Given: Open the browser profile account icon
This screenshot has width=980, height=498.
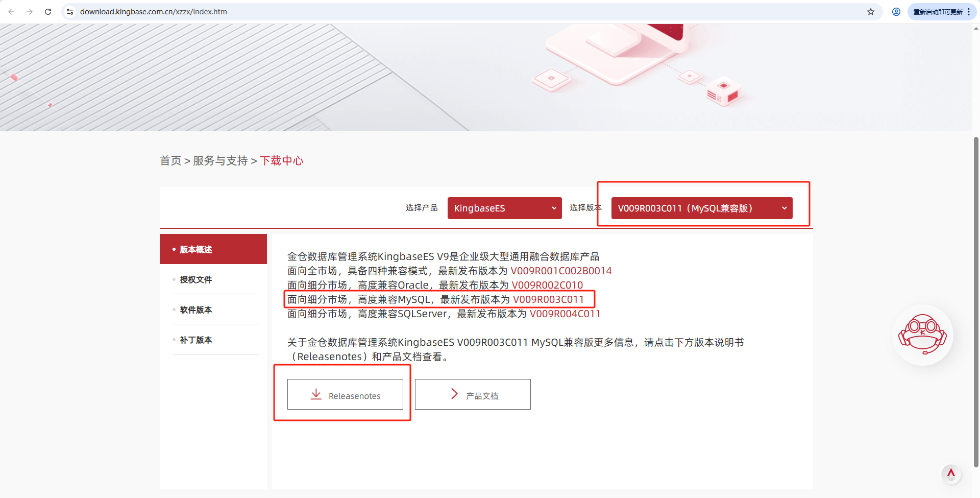Looking at the screenshot, I should 896,12.
